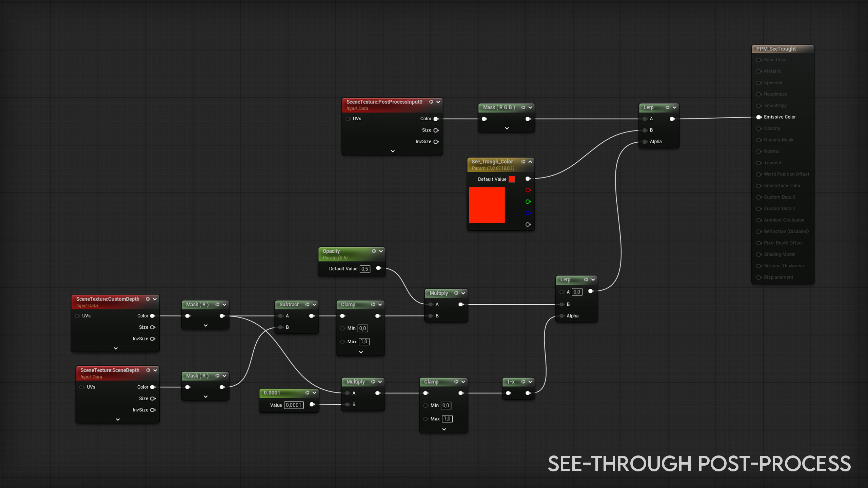The width and height of the screenshot is (868, 488).
Task: Click the green channel pin on See_Trough_Color
Action: (528, 202)
